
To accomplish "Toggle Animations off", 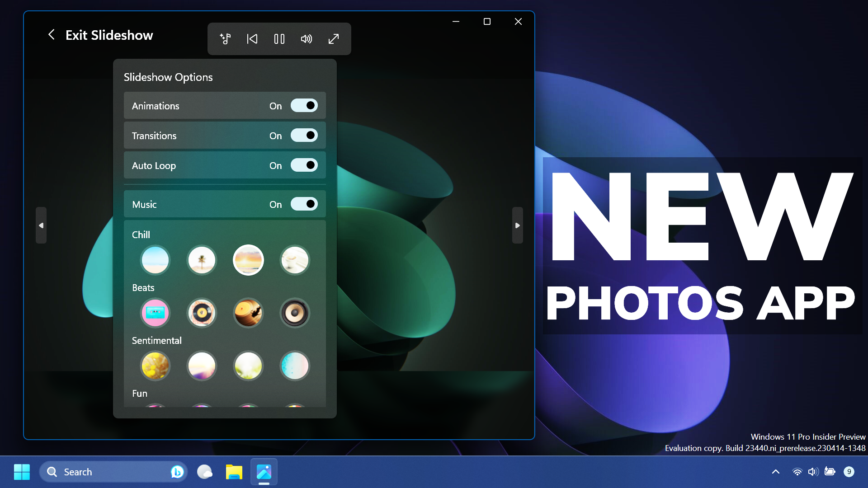I will click(x=304, y=105).
